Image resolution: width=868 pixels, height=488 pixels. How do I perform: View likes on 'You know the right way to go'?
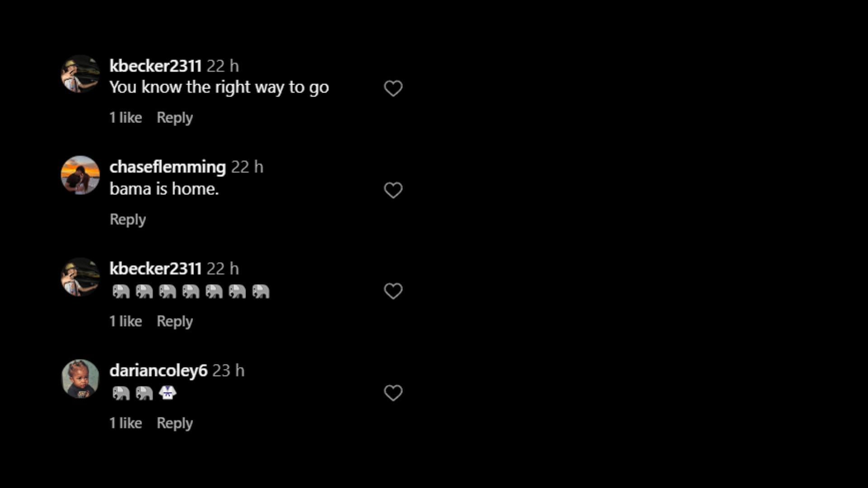tap(126, 118)
